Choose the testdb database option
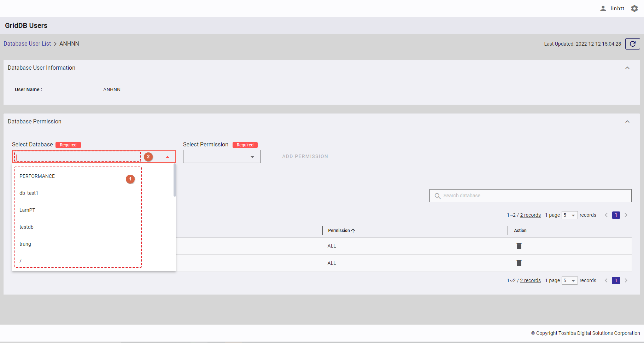644x343 pixels. 27,227
